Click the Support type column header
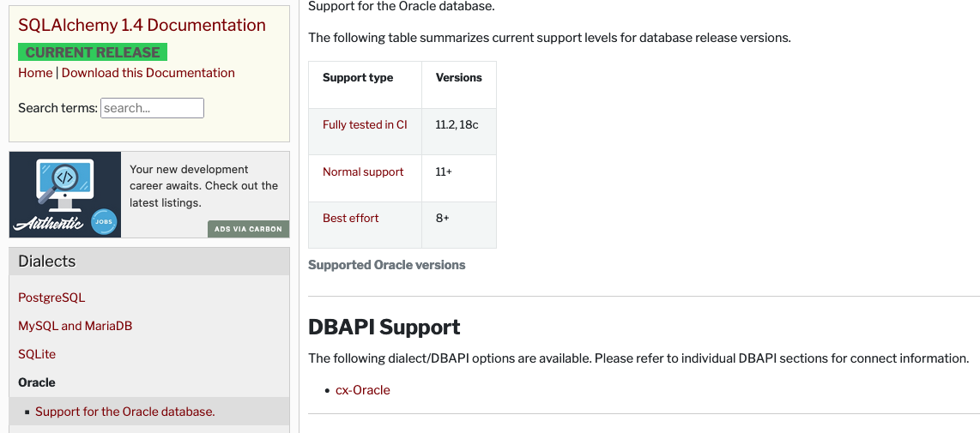Image resolution: width=980 pixels, height=433 pixels. pos(365,84)
